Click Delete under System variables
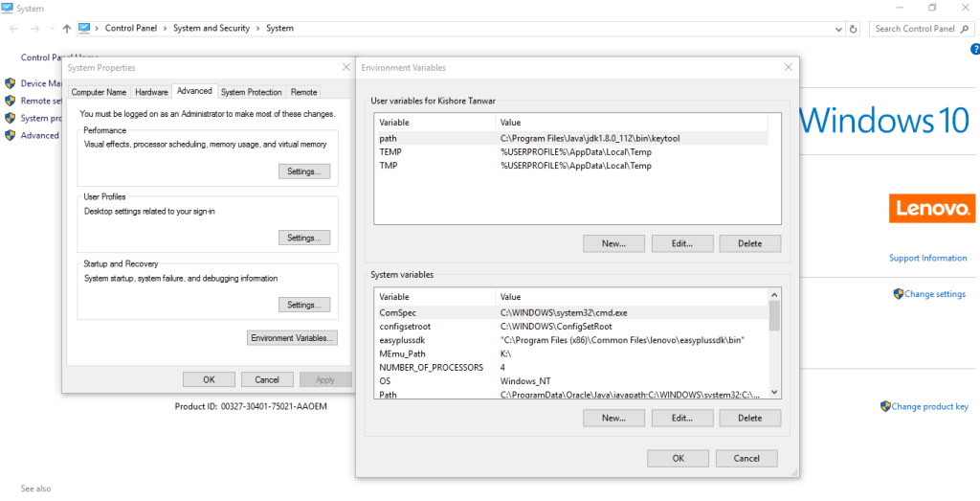The width and height of the screenshot is (980, 501). click(x=750, y=418)
